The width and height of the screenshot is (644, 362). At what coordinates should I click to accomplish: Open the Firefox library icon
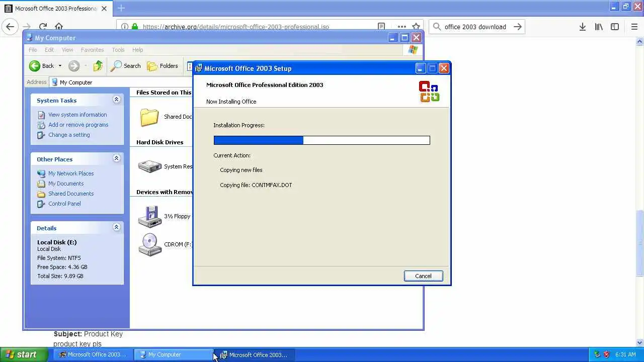(599, 27)
